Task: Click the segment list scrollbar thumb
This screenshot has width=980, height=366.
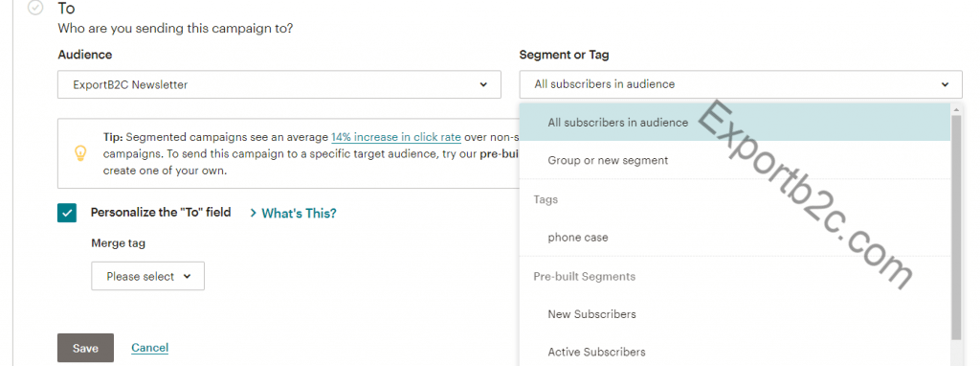Action: (x=956, y=227)
